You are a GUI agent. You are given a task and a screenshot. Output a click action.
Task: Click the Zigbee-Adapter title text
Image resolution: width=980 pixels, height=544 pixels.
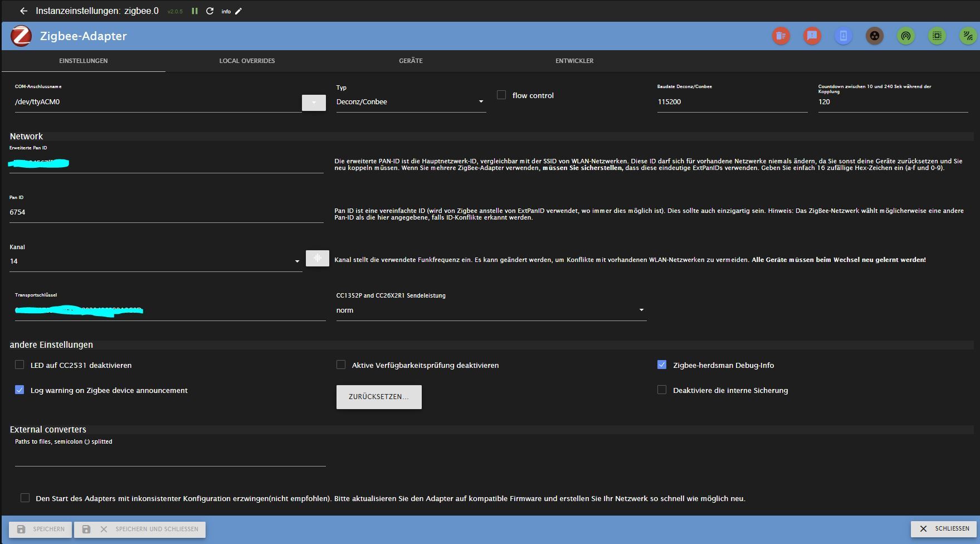pyautogui.click(x=84, y=36)
